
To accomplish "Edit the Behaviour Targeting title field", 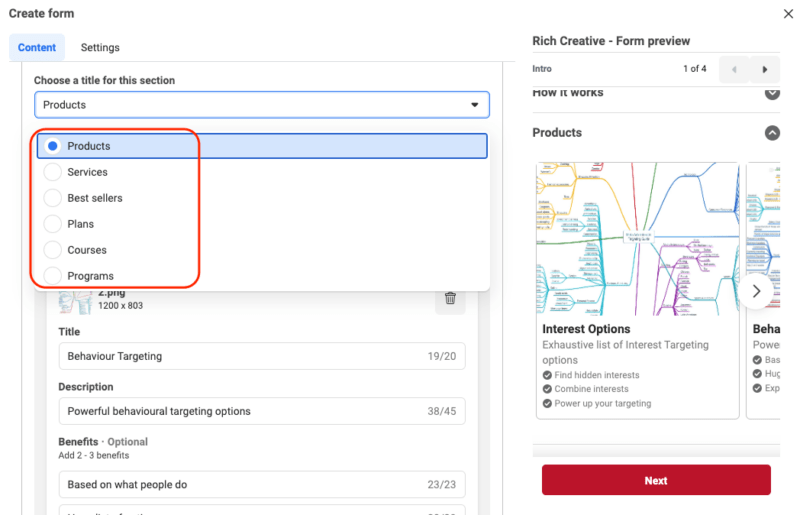I will coord(240,356).
